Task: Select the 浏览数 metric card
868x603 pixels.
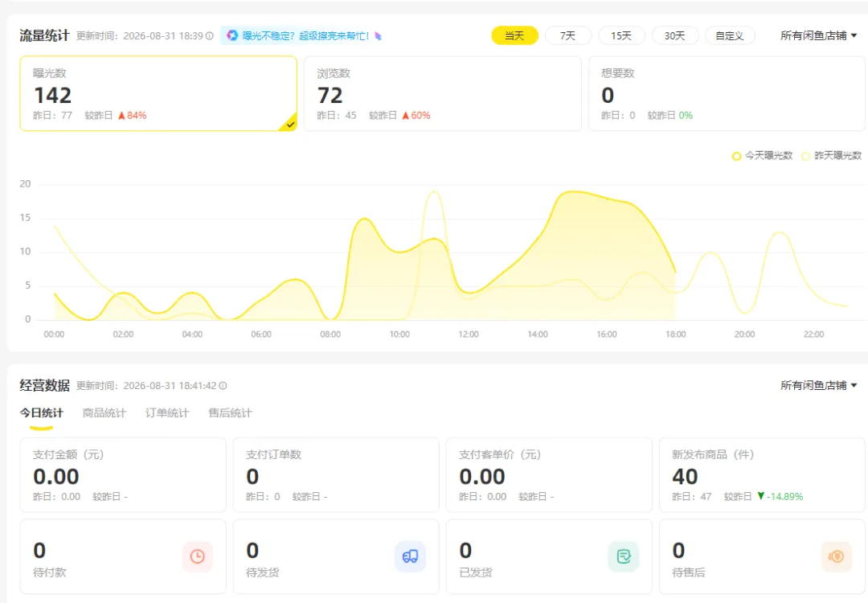Action: click(442, 93)
